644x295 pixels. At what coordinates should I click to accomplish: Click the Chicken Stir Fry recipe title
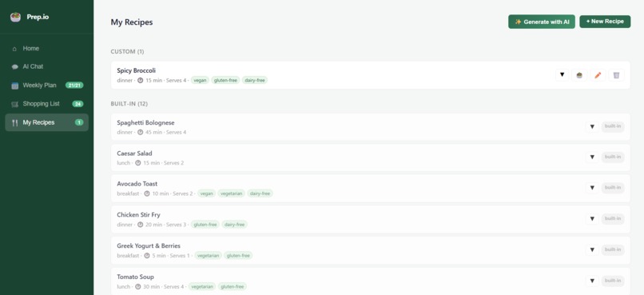tap(139, 215)
